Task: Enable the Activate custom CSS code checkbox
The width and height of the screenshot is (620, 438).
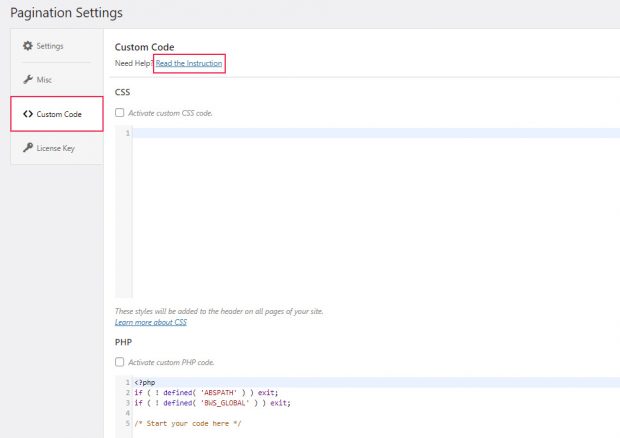Action: [x=119, y=113]
